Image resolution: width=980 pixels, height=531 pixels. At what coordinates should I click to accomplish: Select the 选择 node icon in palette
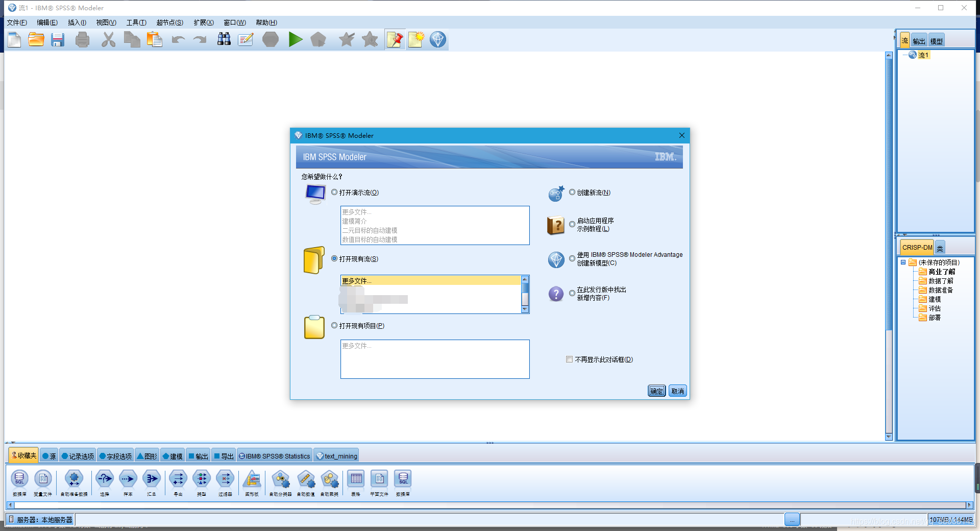[105, 479]
